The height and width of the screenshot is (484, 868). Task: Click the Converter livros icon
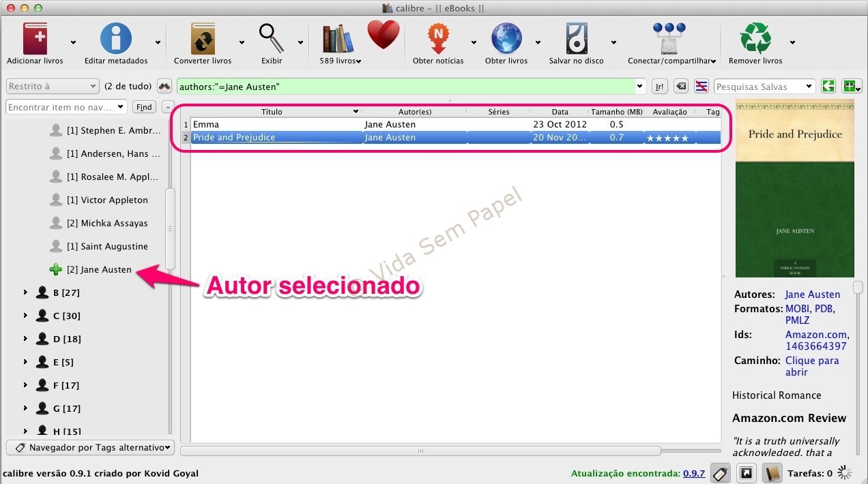203,38
